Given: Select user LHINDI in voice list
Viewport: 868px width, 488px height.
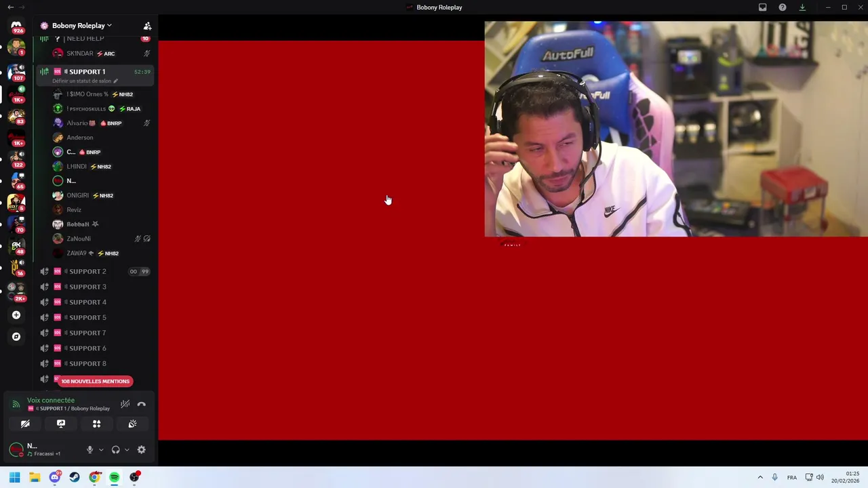Looking at the screenshot, I should point(102,167).
